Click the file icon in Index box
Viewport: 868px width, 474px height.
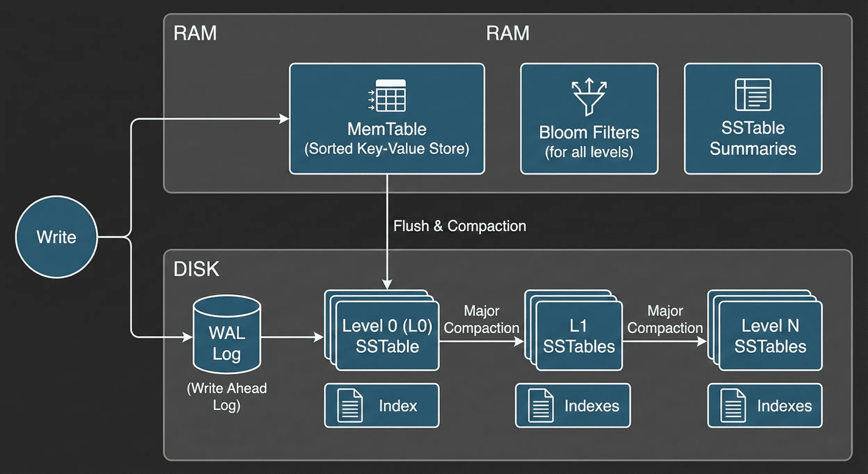pos(350,406)
